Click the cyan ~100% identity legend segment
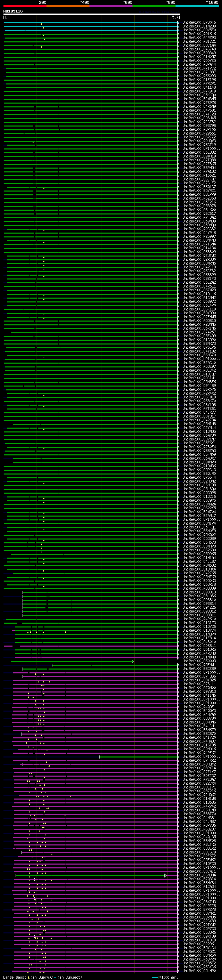The height and width of the screenshot is (980, 222). coord(197,6)
